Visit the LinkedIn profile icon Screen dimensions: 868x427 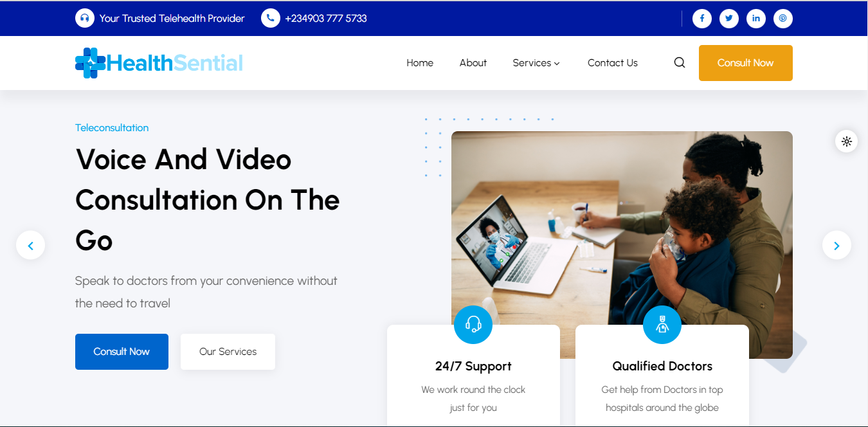point(755,19)
